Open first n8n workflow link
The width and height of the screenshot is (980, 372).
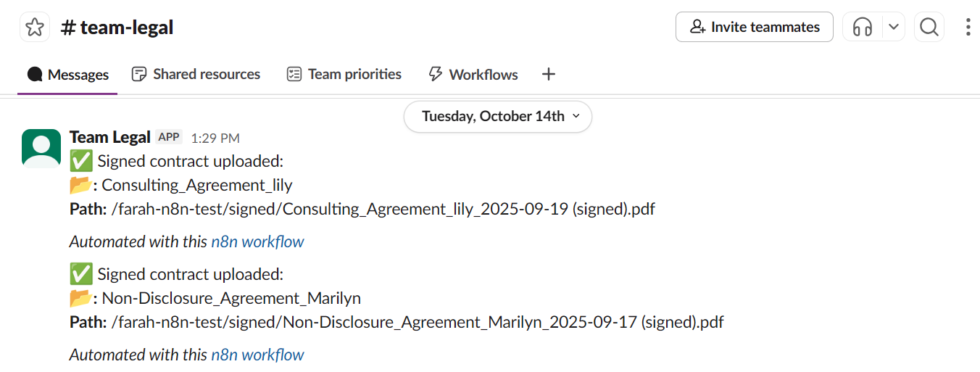[x=257, y=242]
